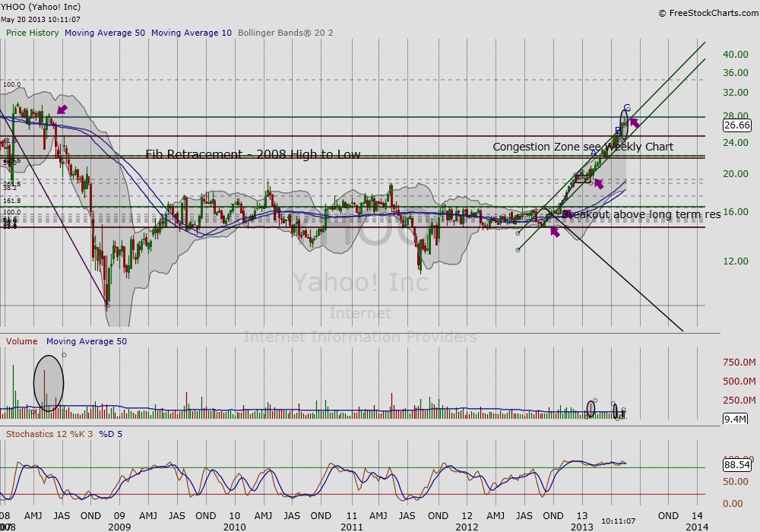
Task: Click the Stochastics 12 %K 3 legend
Action: tap(49, 434)
